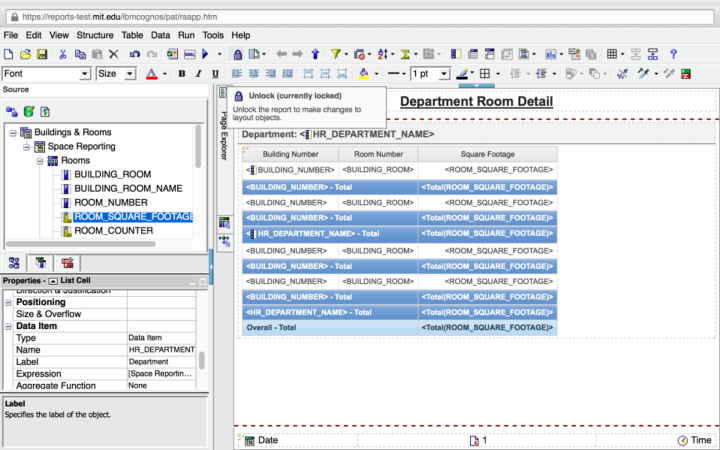
Task: Open the Page Explorer tab
Action: pos(223,138)
